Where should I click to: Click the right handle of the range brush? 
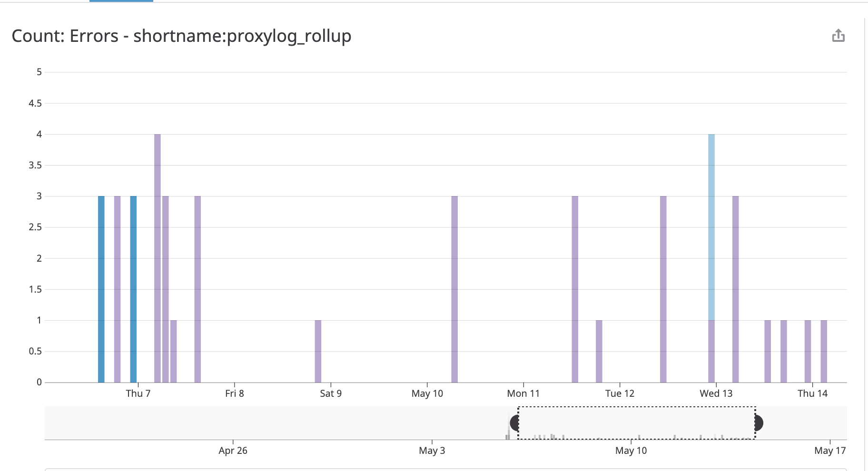pos(757,422)
